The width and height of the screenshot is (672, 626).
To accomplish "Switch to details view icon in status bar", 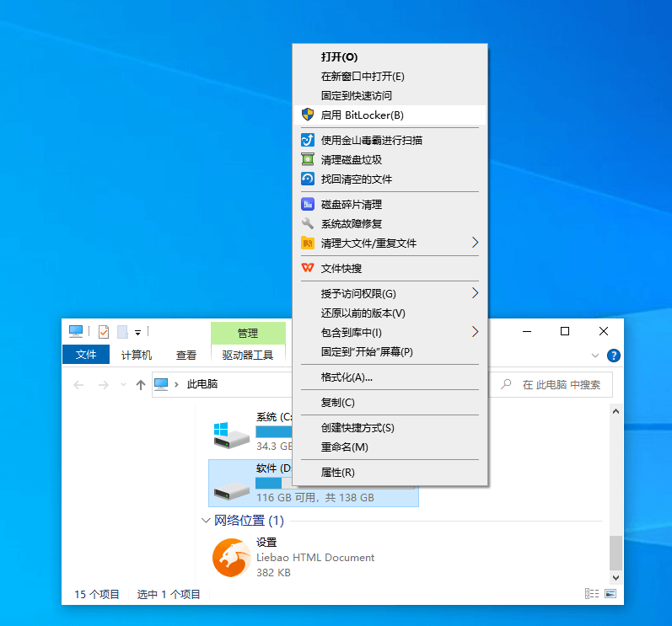I will (592, 594).
